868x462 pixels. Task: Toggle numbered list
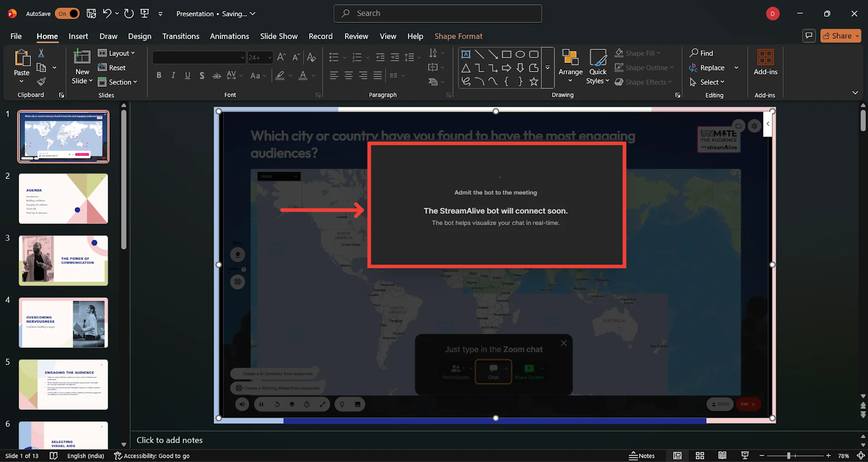coord(357,57)
